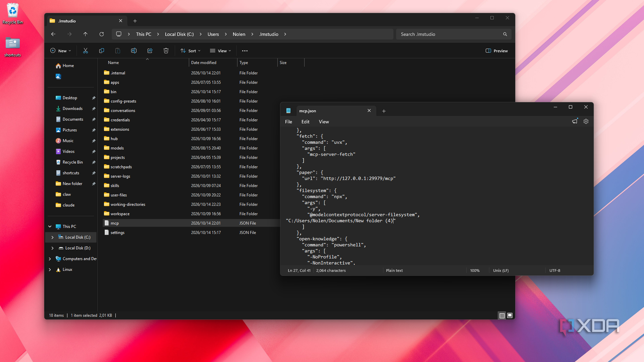Click the Delete trash icon in toolbar
Screen dimensions: 644x362
coord(166,51)
